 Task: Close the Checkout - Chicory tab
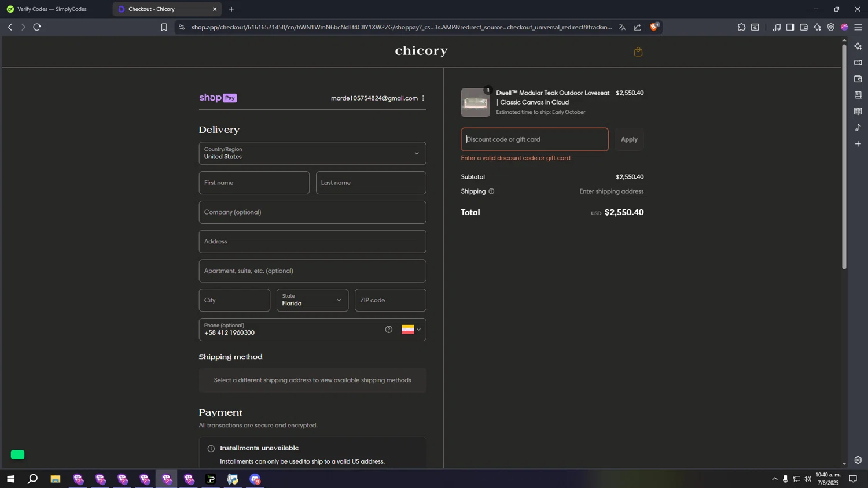(x=215, y=9)
